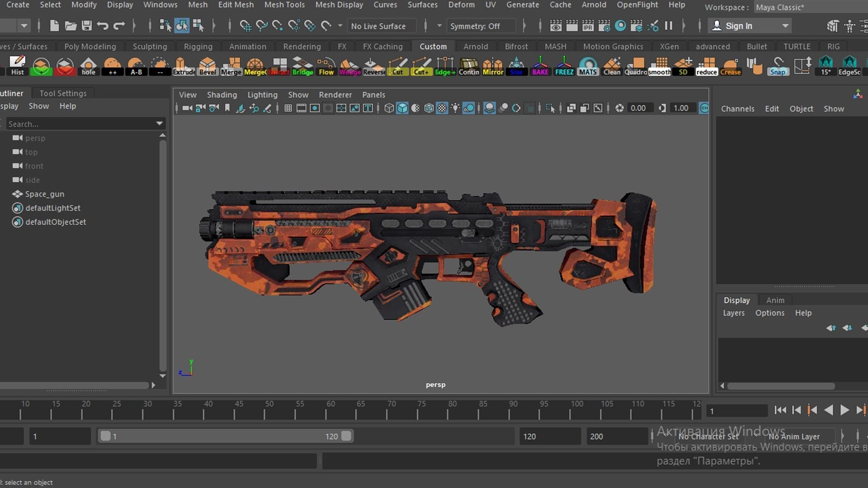Click the layer editor horizontal scrollbar

coord(781,386)
